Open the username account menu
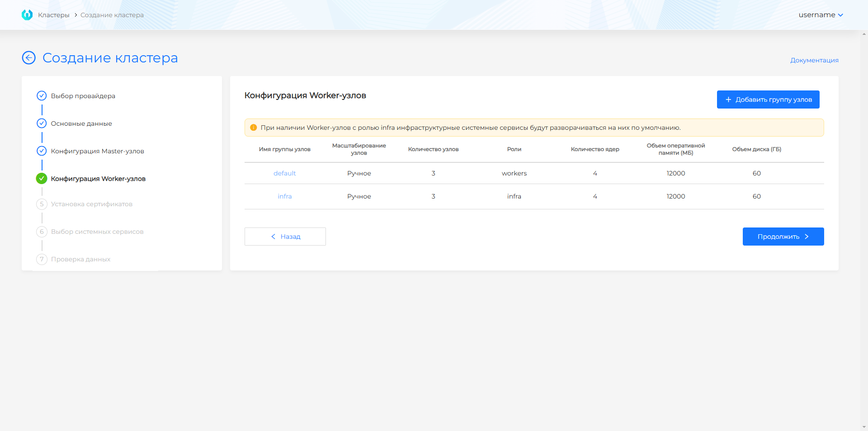 [821, 14]
